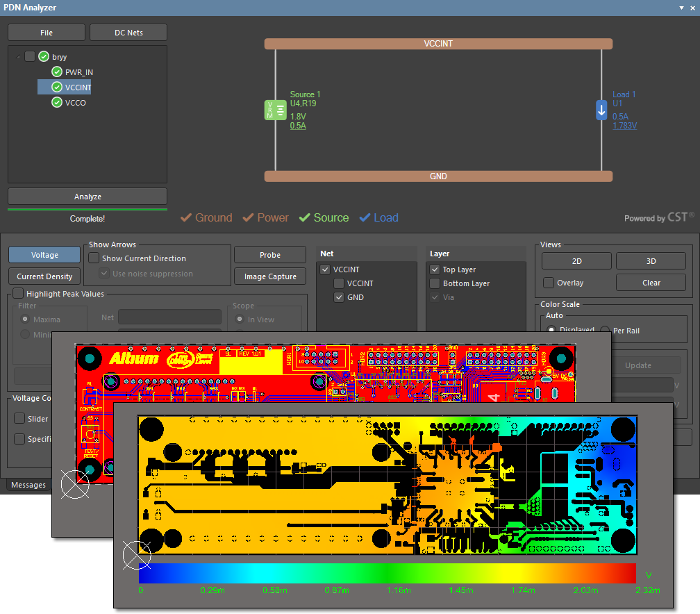Select the green VRM Source 1 icon
Screen dimensions: 700x614
[x=276, y=110]
